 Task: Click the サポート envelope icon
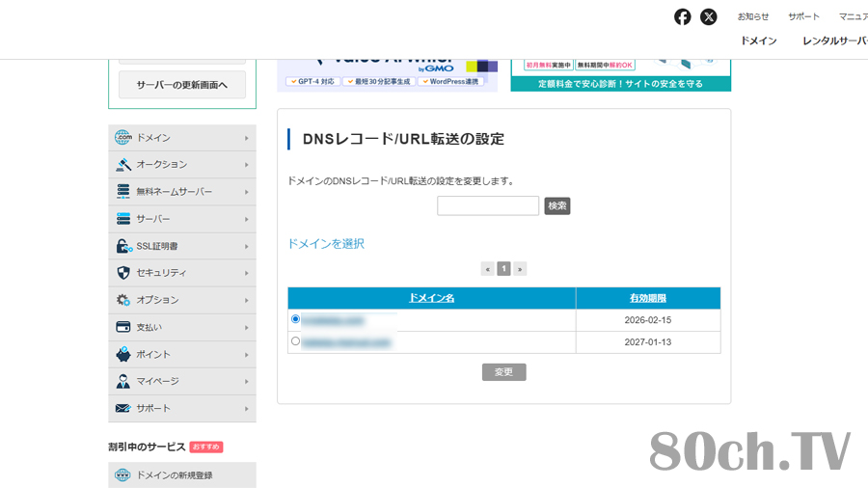pyautogui.click(x=122, y=408)
